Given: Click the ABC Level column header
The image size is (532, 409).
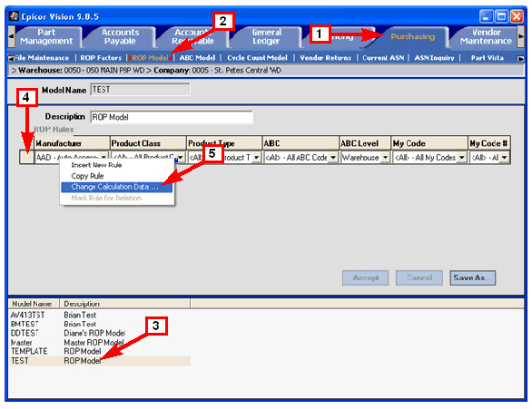Looking at the screenshot, I should click(x=365, y=143).
